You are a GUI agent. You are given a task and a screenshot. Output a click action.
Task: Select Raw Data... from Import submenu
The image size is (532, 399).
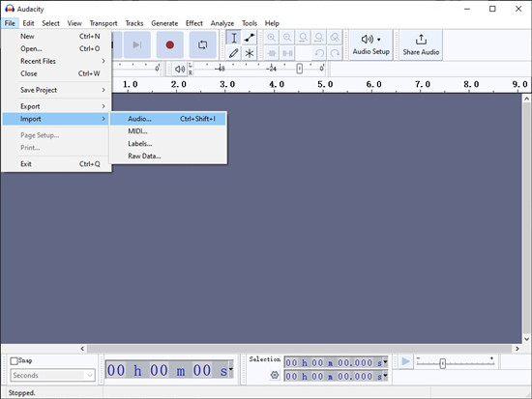(168, 156)
